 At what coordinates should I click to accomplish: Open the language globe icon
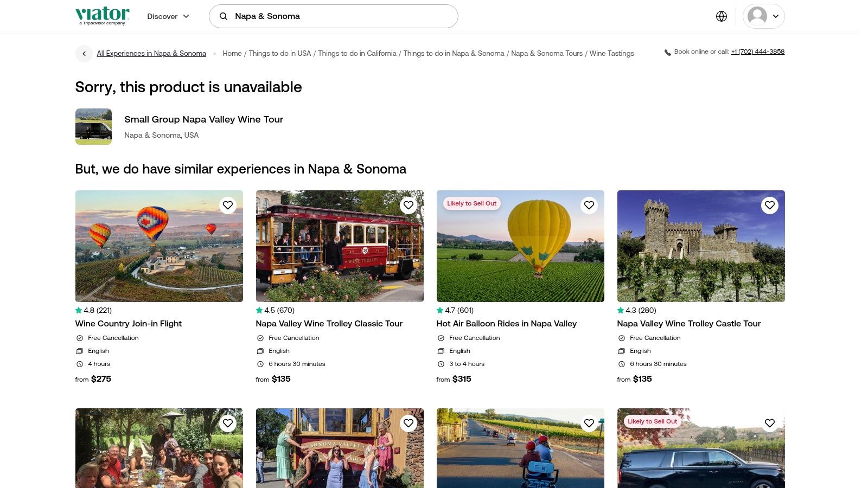pyautogui.click(x=722, y=16)
